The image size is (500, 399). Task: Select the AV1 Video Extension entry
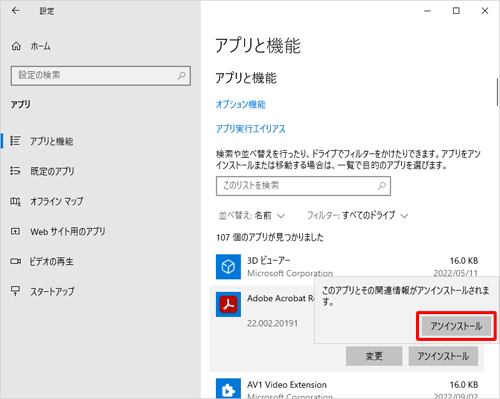tap(347, 388)
